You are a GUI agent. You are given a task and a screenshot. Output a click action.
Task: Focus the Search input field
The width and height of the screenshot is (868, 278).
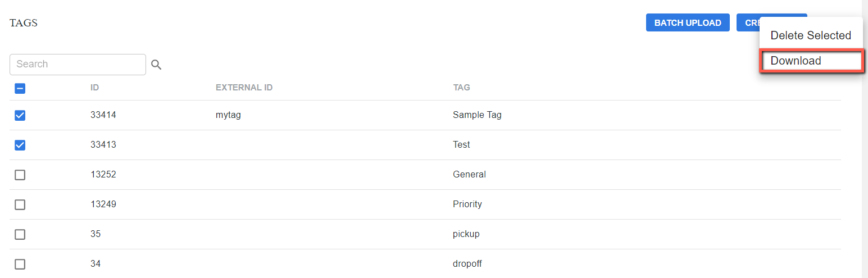click(78, 65)
